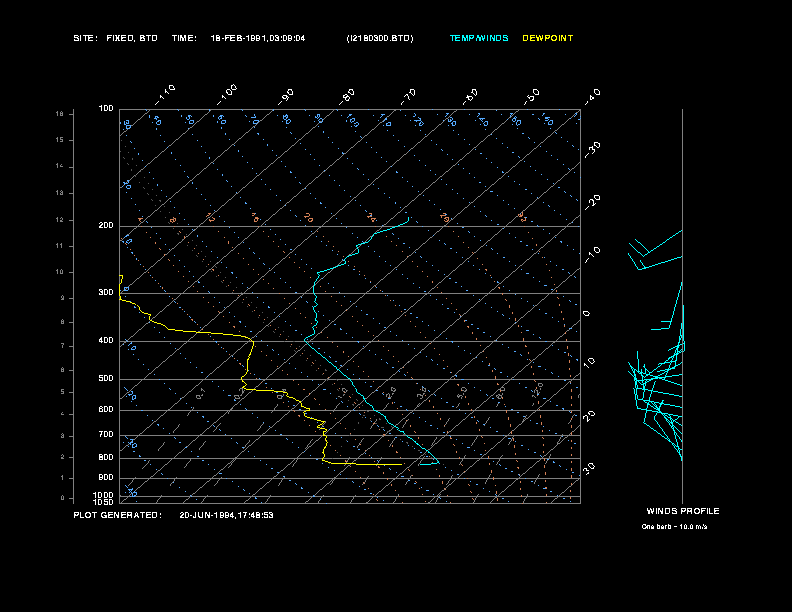792x612 pixels.
Task: Click the 0 temperature label on right axis
Action: tap(586, 314)
